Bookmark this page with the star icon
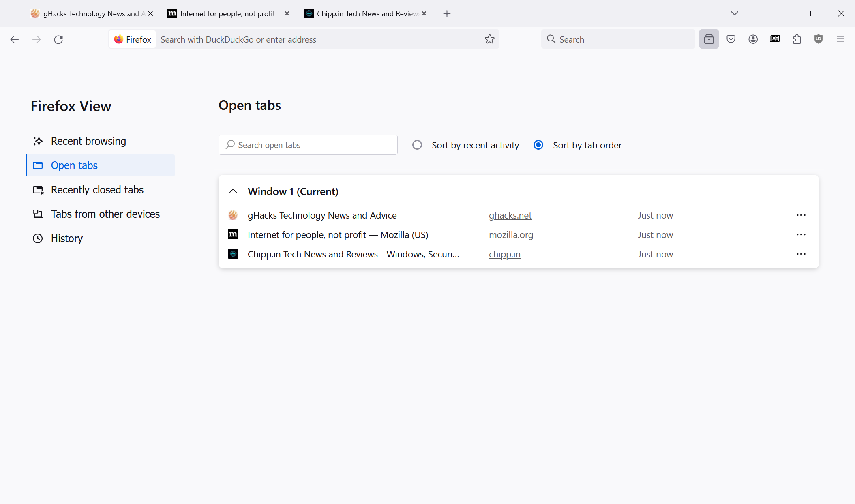The image size is (855, 504). point(490,39)
